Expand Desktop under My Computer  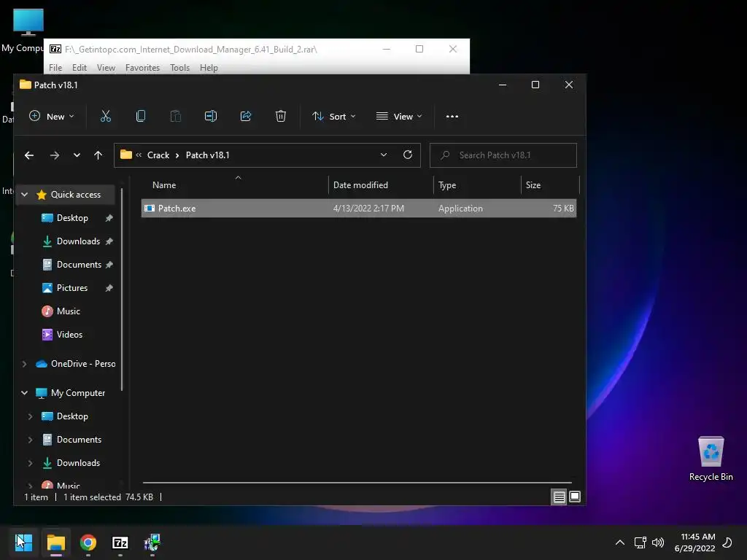(x=31, y=416)
